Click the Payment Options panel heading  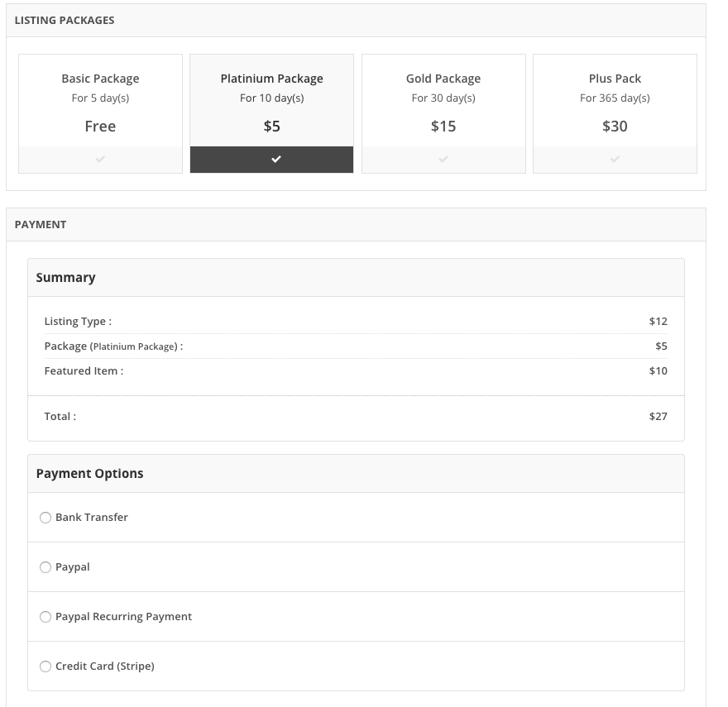tap(89, 474)
